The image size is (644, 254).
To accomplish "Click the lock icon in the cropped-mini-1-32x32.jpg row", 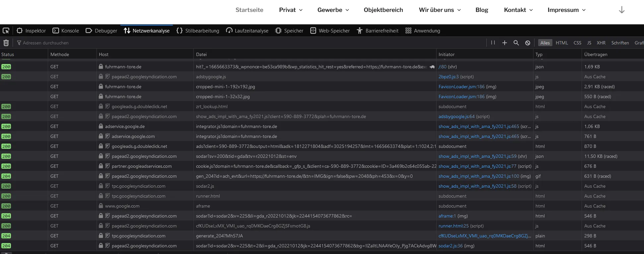I will pos(101,96).
